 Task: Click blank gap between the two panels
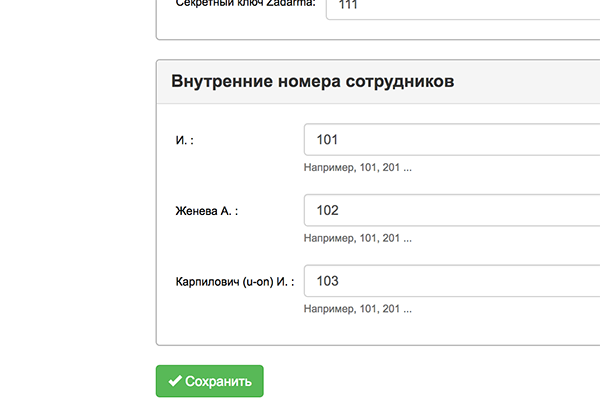coord(380,50)
